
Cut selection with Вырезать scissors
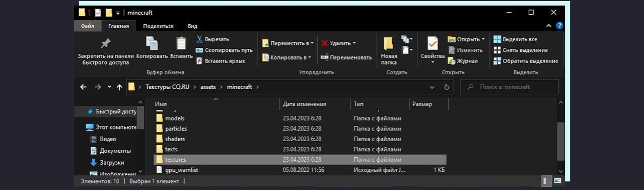[x=213, y=39]
